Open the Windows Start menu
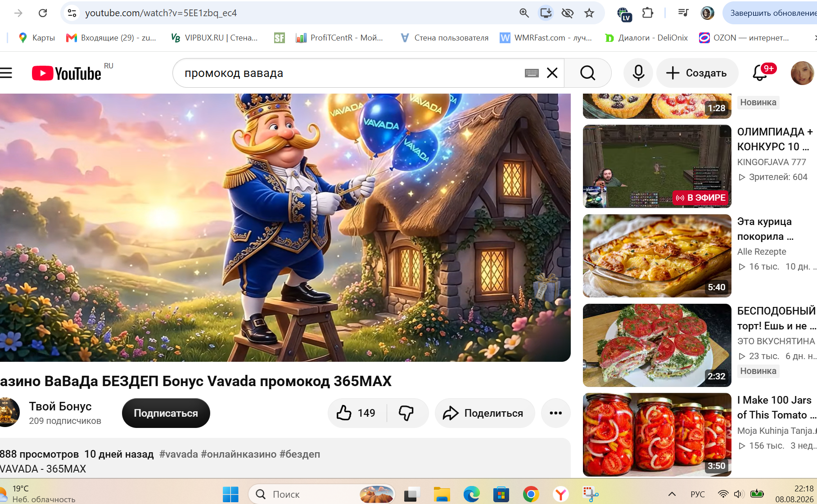817x504 pixels. pyautogui.click(x=230, y=495)
